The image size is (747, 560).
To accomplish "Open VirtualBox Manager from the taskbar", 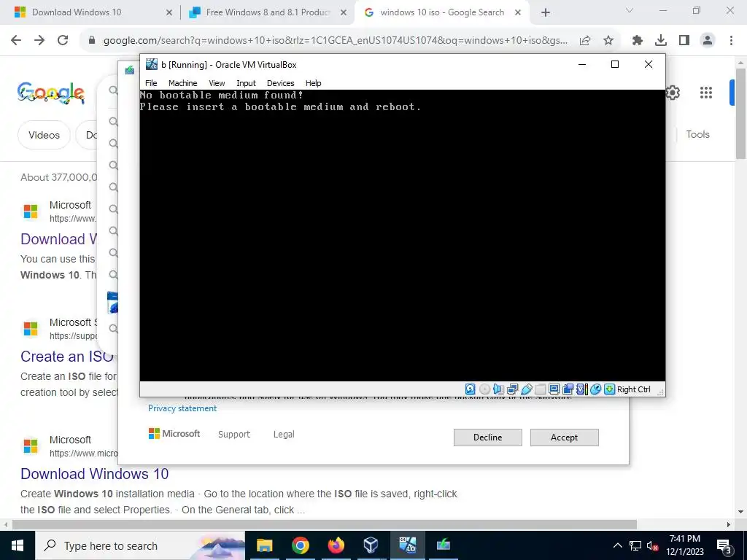I will pos(371,545).
